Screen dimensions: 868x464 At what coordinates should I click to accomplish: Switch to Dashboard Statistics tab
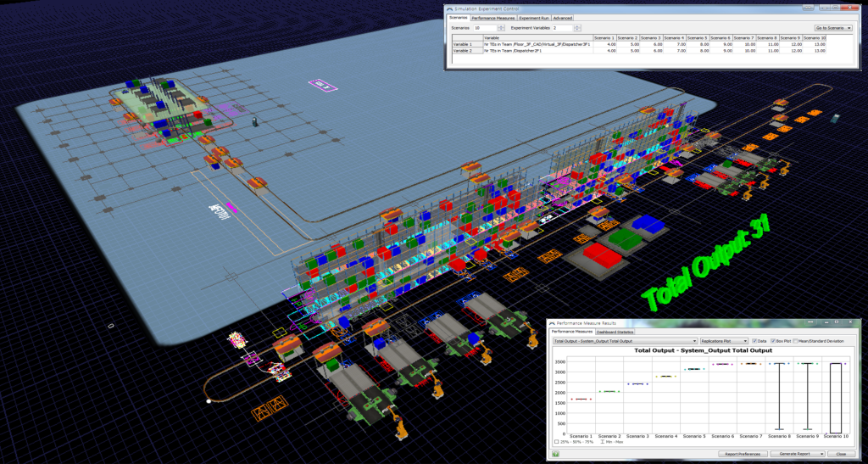615,333
